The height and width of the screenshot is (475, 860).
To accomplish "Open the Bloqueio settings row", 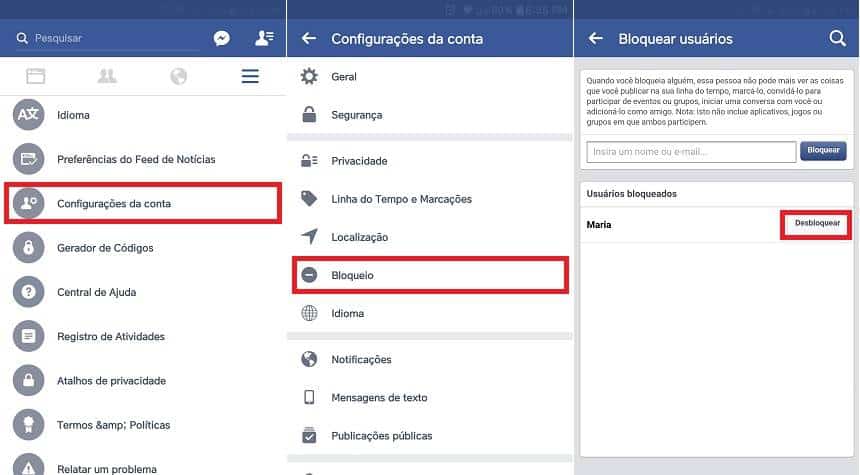I will (x=430, y=275).
